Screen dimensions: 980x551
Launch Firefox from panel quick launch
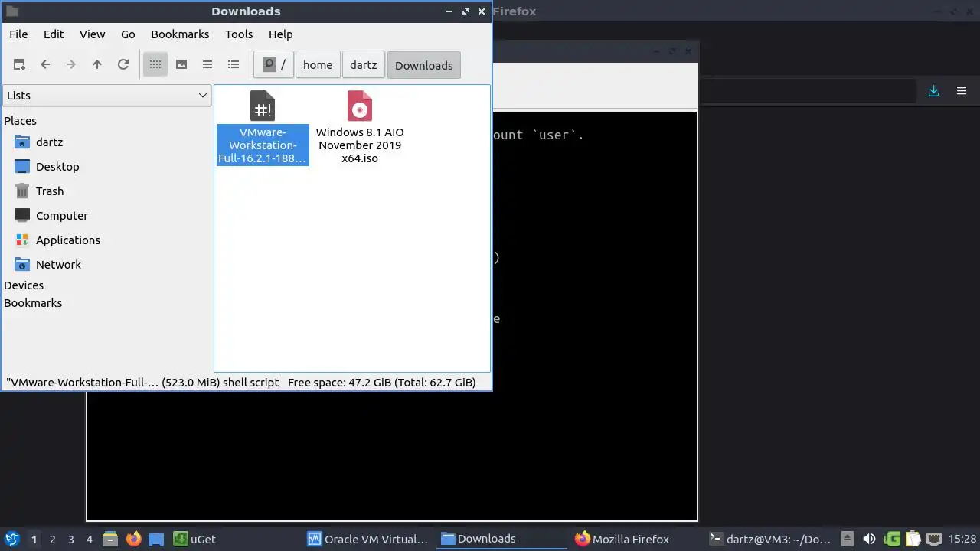click(133, 540)
